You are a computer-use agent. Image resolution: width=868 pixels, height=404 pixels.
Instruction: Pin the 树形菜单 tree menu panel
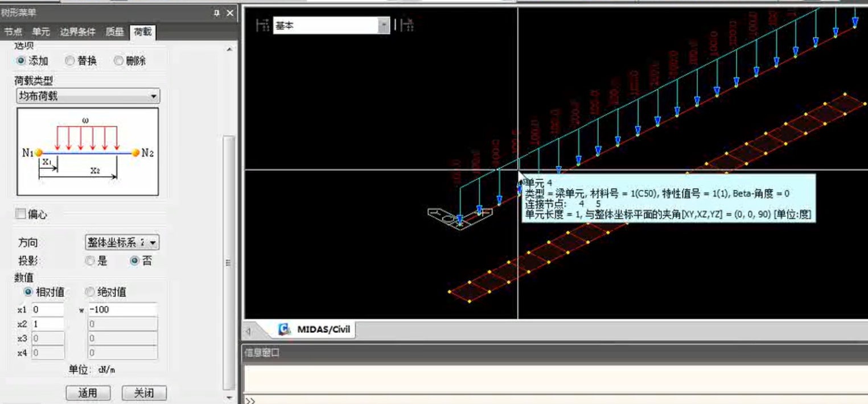pos(217,13)
